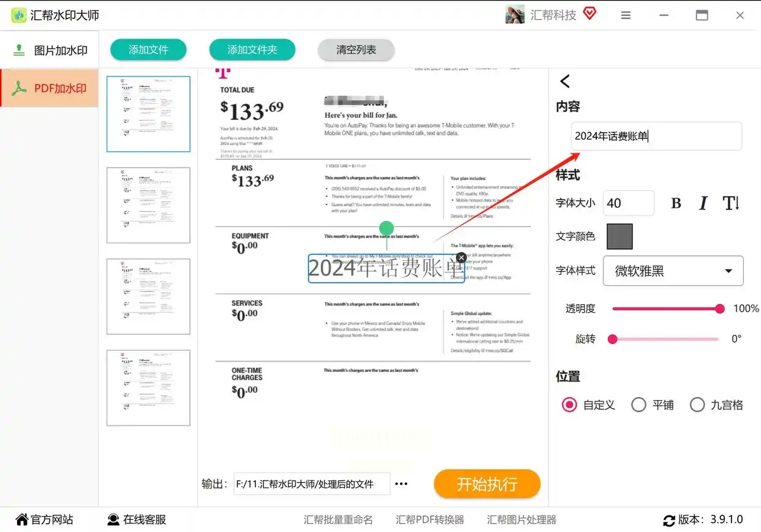
Task: Select the 九宫格 position radio button
Action: tap(697, 405)
